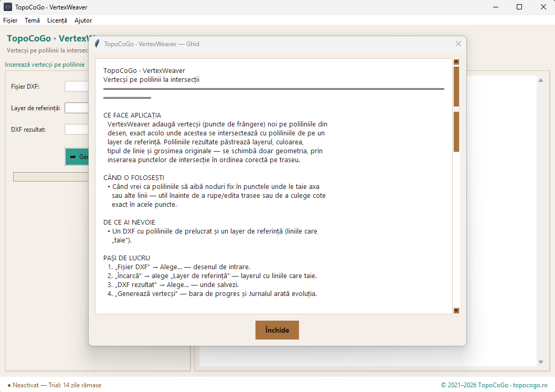
Task: Click the Închide button
Action: 277,330
